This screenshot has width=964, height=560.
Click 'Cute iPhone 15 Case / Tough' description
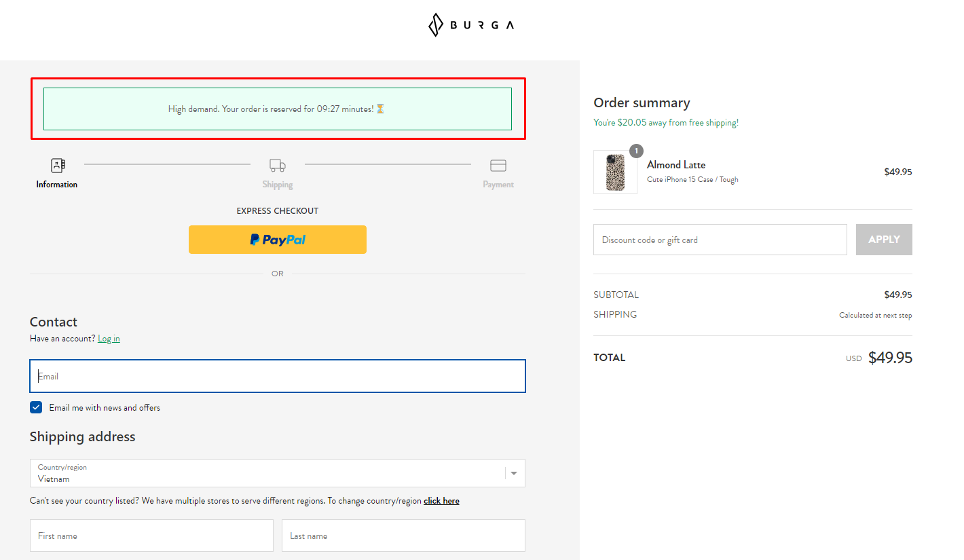click(692, 180)
